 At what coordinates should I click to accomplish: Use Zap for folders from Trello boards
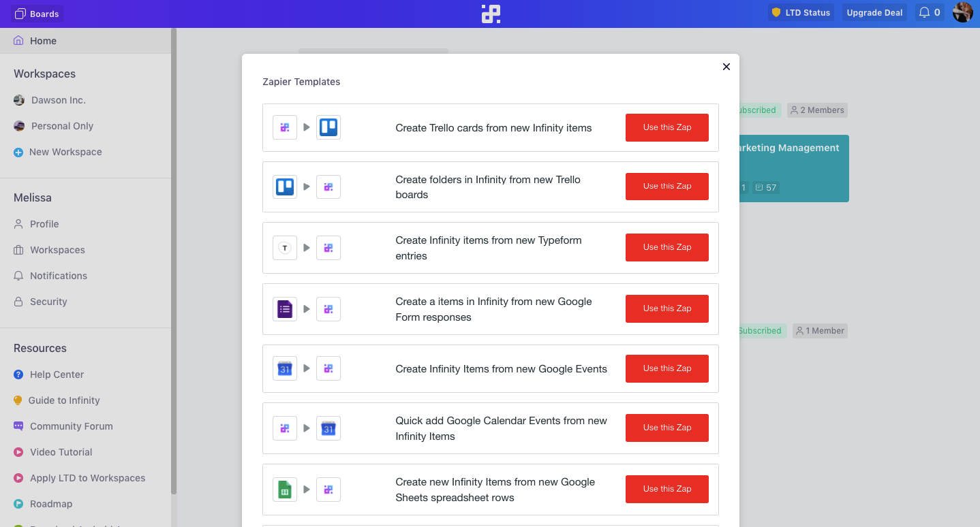pyautogui.click(x=667, y=186)
